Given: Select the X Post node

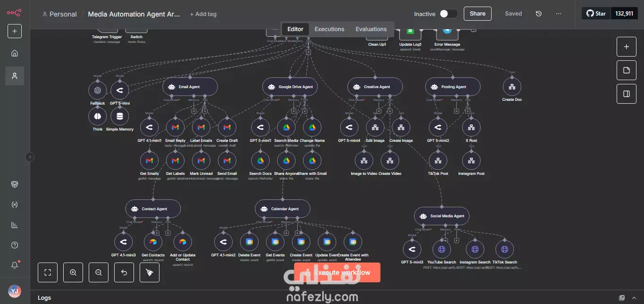Looking at the screenshot, I should coord(471,127).
